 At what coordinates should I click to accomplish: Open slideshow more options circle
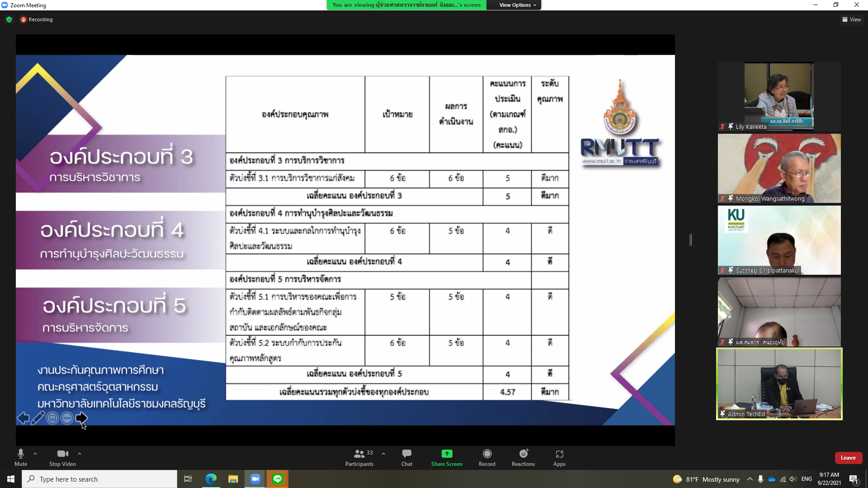point(67,418)
